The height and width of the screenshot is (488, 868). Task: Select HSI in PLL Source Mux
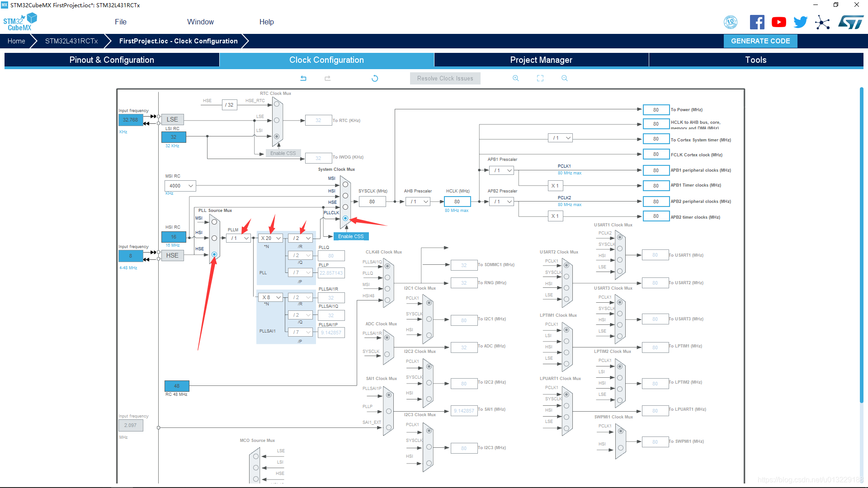point(214,238)
